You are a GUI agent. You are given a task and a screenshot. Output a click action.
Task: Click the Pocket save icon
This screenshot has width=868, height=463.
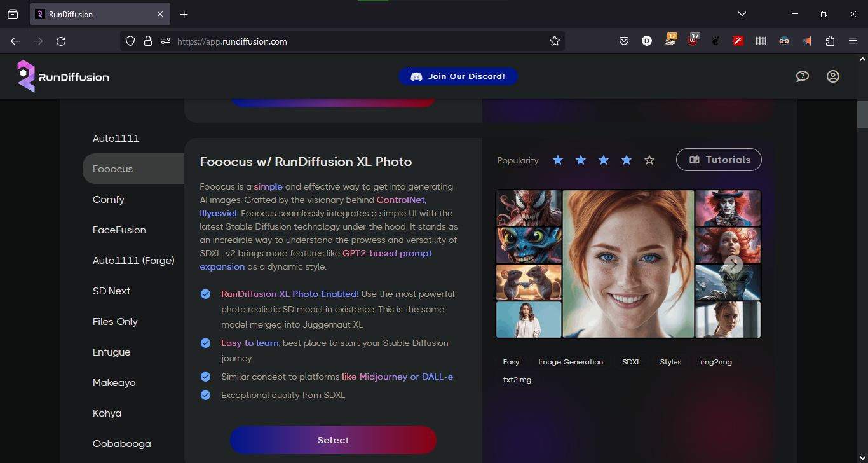click(x=624, y=41)
